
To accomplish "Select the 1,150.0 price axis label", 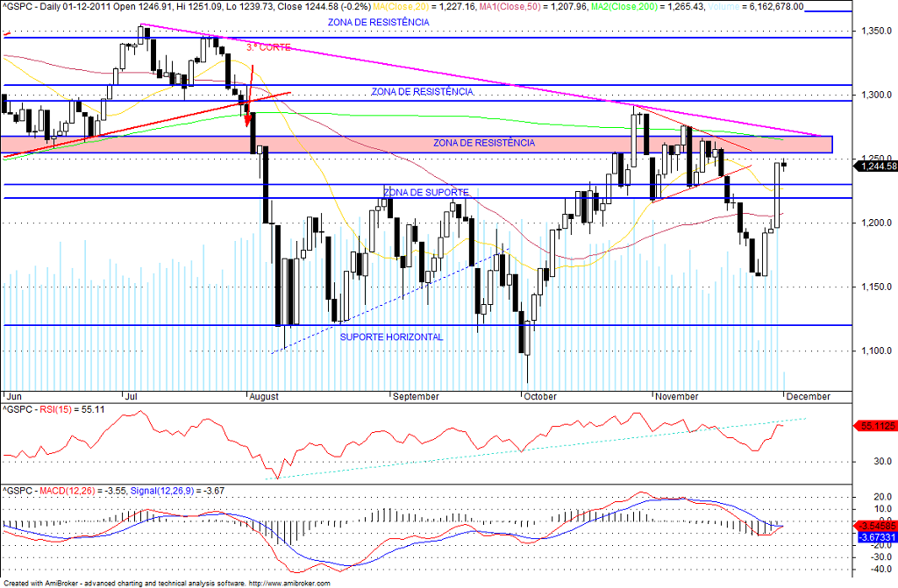I will [x=876, y=287].
